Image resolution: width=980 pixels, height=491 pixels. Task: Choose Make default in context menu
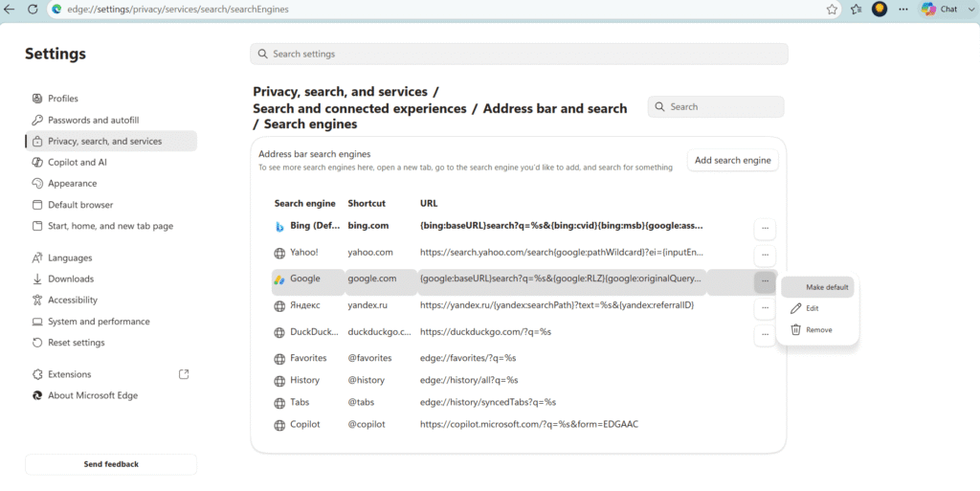coord(817,287)
